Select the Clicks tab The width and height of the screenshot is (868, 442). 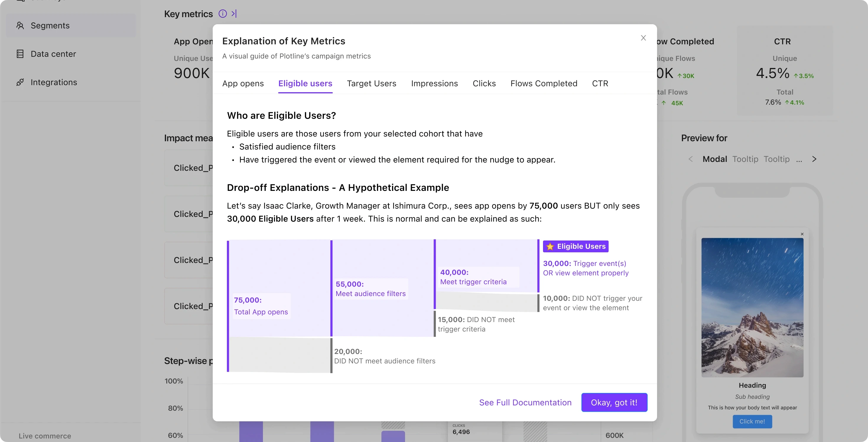tap(484, 84)
